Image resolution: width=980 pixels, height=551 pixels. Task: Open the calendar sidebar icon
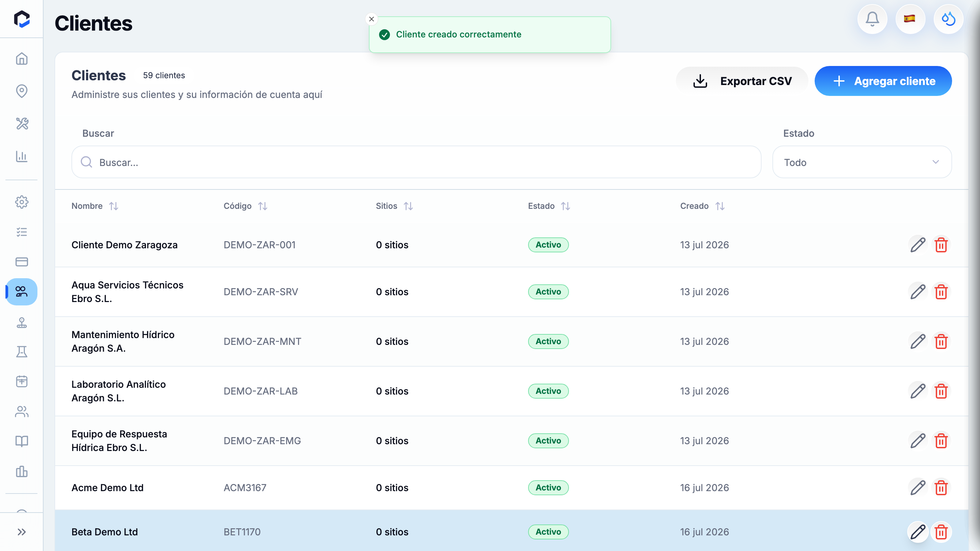tap(22, 381)
